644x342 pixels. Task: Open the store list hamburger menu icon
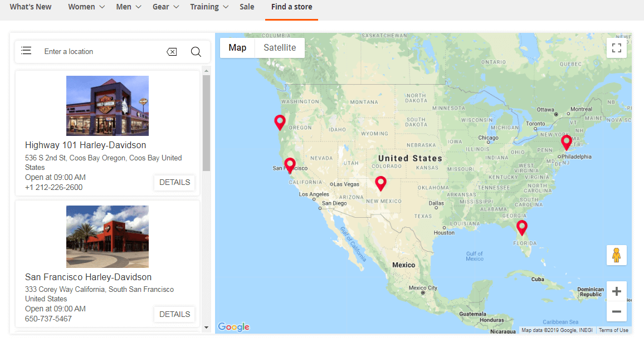click(26, 51)
